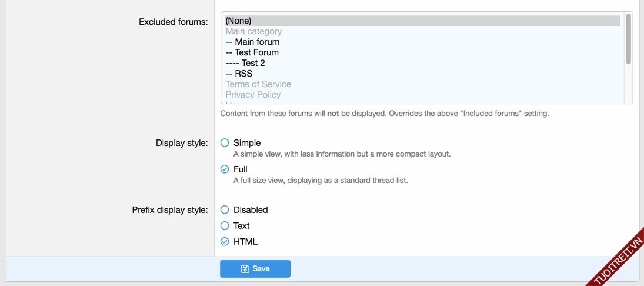Set prefix display style to Disabled
644x286 pixels.
click(x=225, y=209)
